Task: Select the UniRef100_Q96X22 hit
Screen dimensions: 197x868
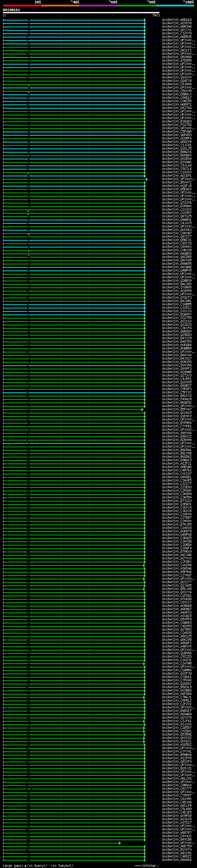Action: [177, 436]
